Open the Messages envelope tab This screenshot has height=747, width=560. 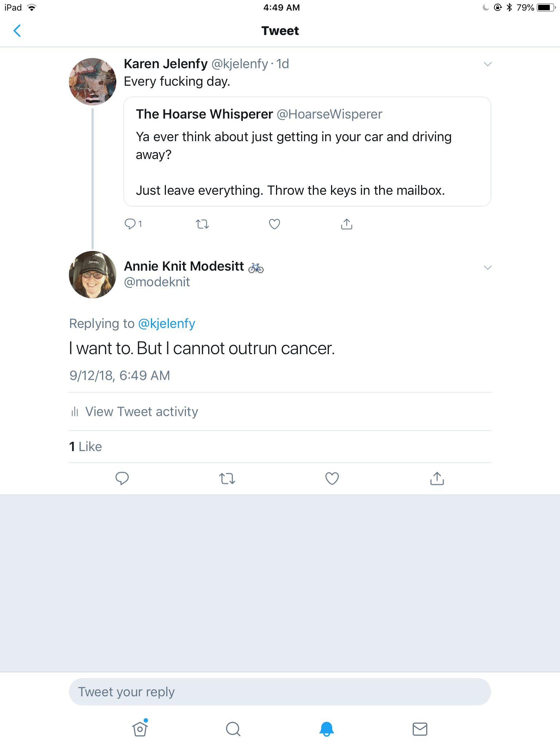click(420, 729)
